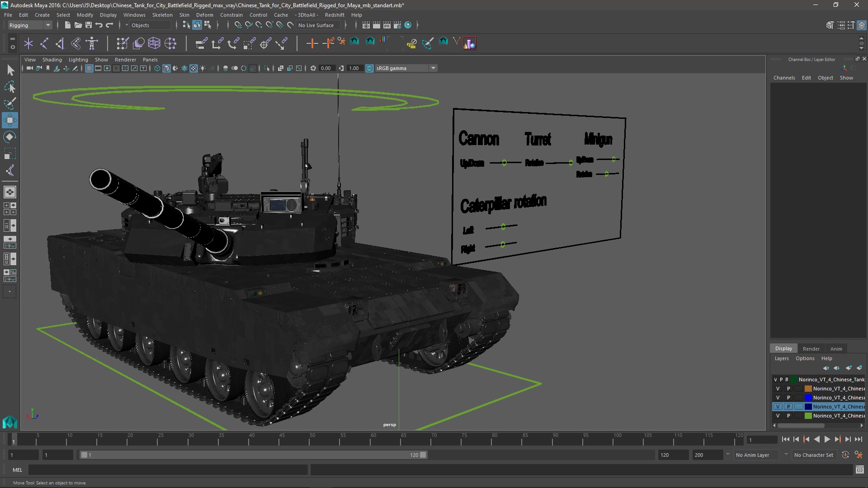Click the HumanIK skeleton figure shelf icon
The image size is (868, 488).
[x=92, y=43]
